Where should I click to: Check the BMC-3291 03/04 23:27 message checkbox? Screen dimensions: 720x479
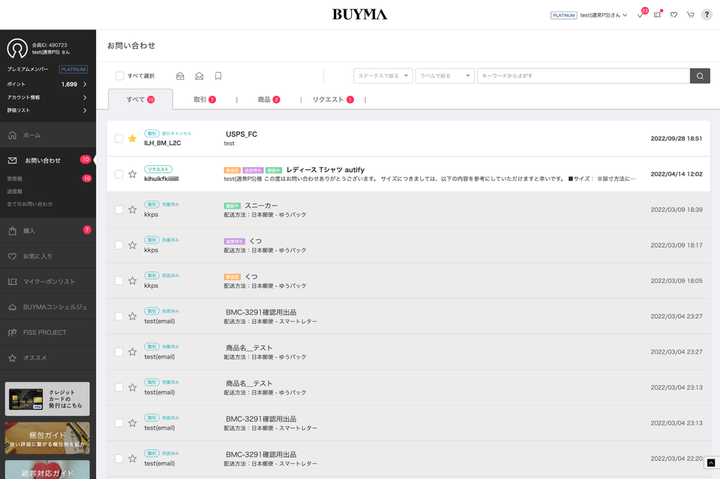118,316
